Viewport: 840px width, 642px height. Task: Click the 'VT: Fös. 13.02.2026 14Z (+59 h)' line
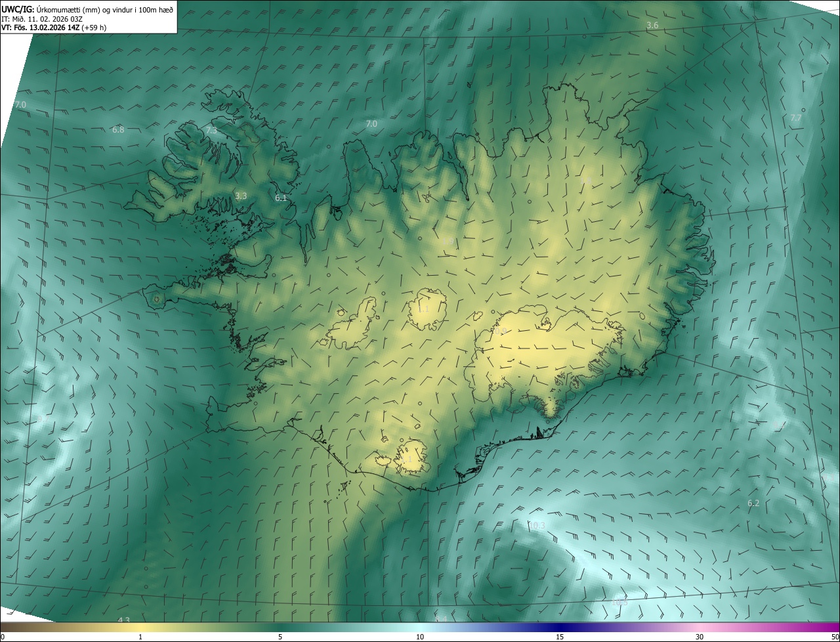[x=54, y=28]
